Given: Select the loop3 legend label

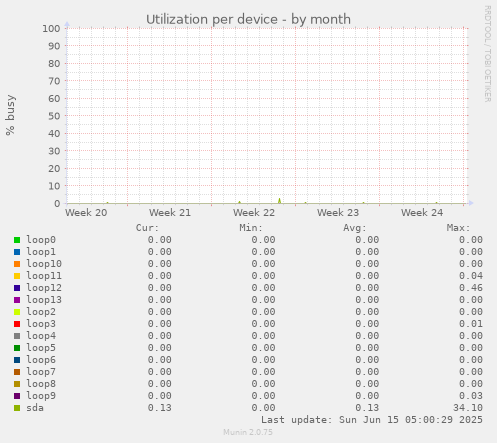Looking at the screenshot, I should (41, 324).
